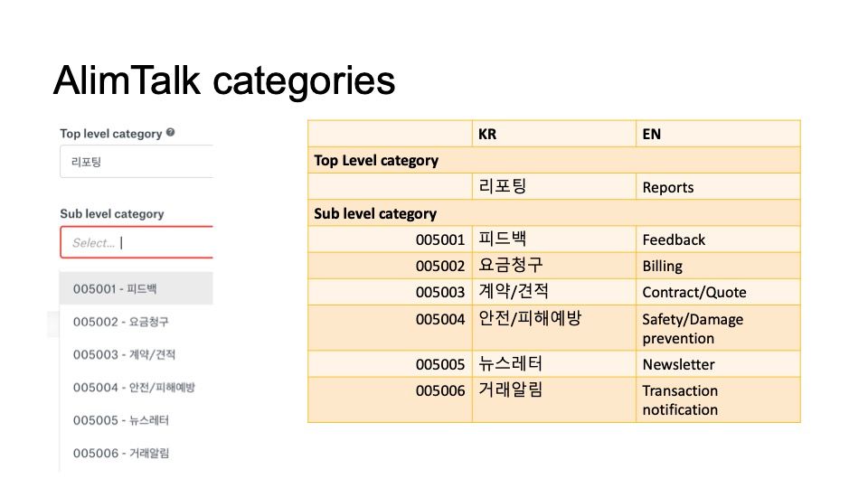Click the help icon beside Top level category
Viewport: 868px width, 488px height.
pos(171,132)
